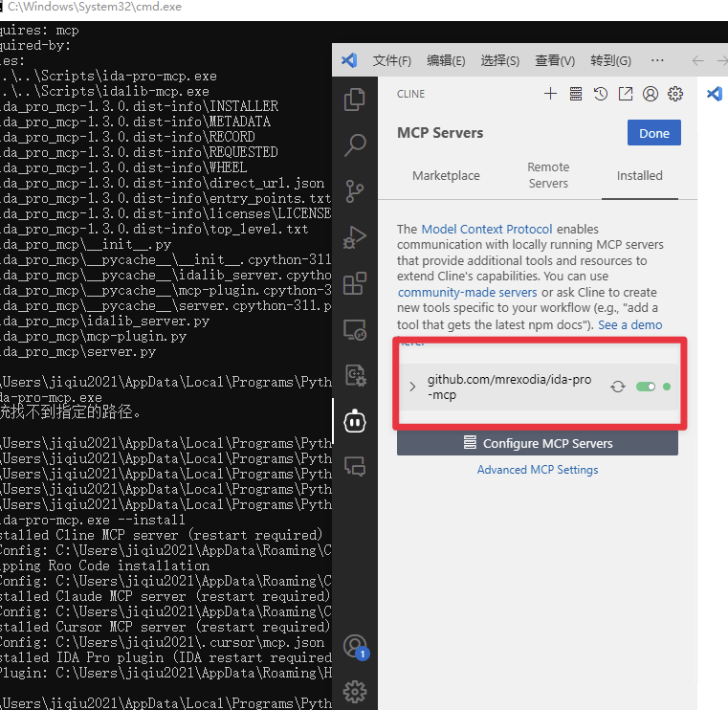
Task: Open Remote Explorer in activity bar
Action: [355, 330]
